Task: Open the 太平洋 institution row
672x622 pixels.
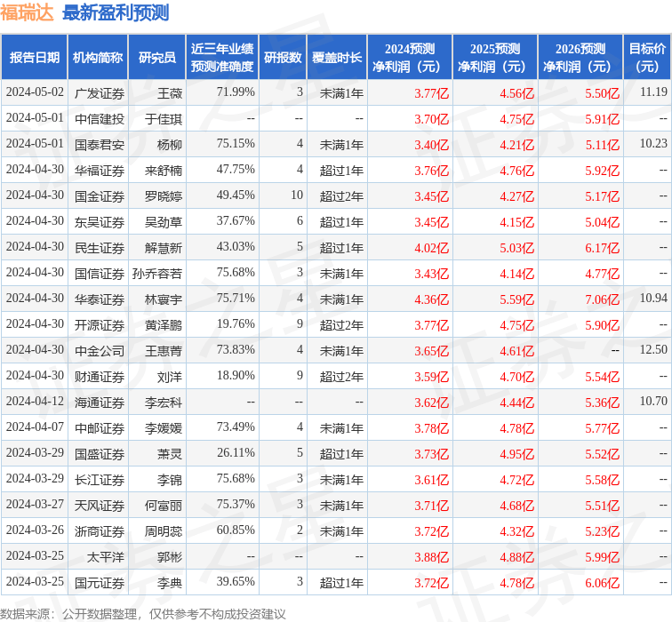Action: (x=100, y=556)
